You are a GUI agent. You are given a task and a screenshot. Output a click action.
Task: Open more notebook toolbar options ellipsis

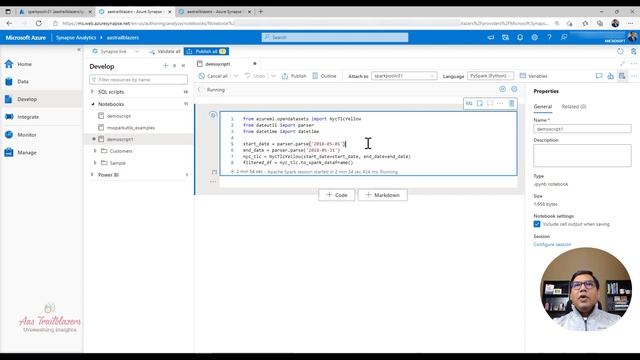point(634,76)
